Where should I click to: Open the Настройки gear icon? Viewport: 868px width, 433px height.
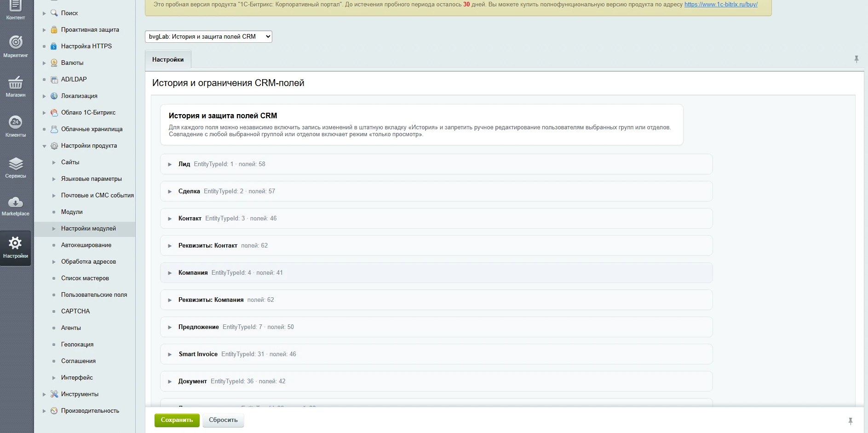coord(16,243)
